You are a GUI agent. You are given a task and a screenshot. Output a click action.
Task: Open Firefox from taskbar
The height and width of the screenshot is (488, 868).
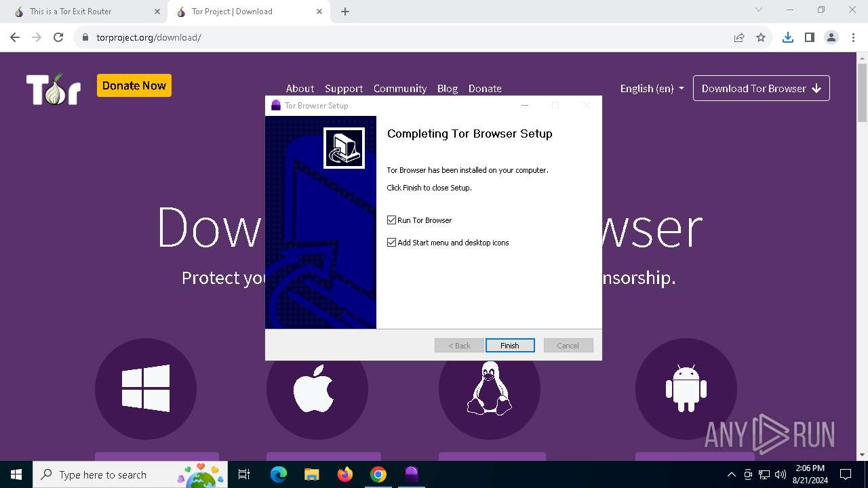345,474
